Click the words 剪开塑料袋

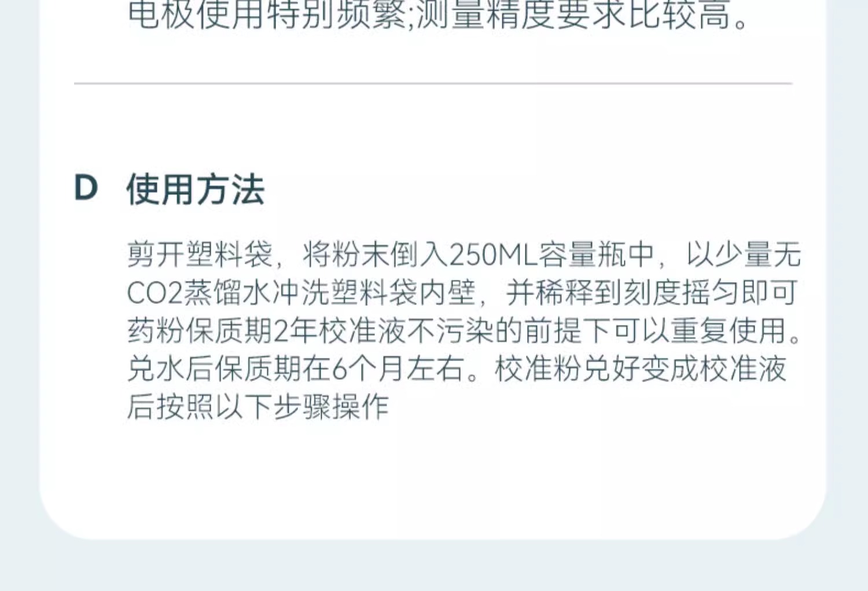[200, 254]
